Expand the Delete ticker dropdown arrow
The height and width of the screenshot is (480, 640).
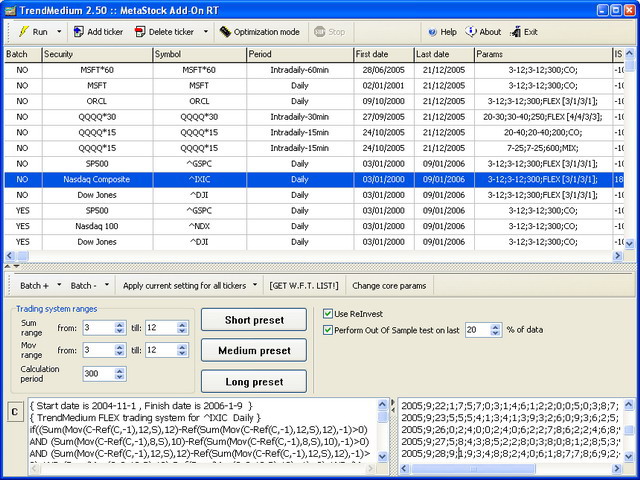click(x=206, y=31)
